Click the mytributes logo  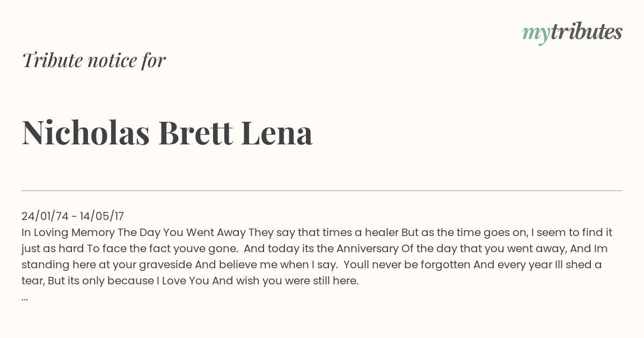572,33
